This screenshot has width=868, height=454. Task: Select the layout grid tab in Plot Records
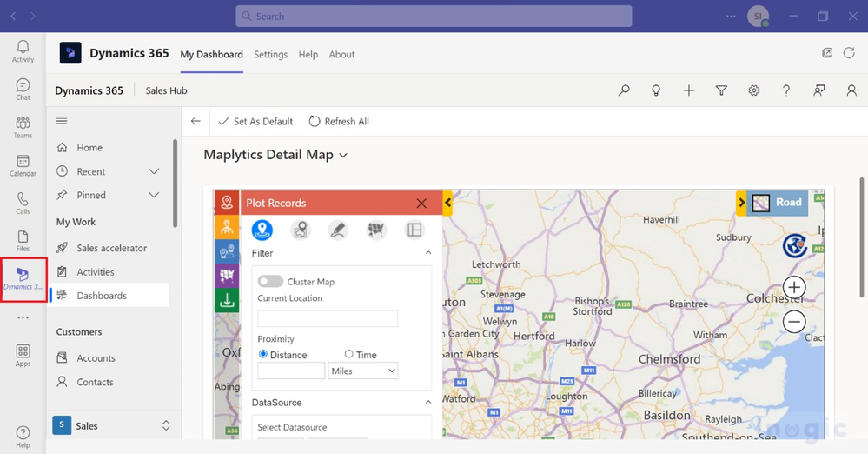[x=414, y=230]
